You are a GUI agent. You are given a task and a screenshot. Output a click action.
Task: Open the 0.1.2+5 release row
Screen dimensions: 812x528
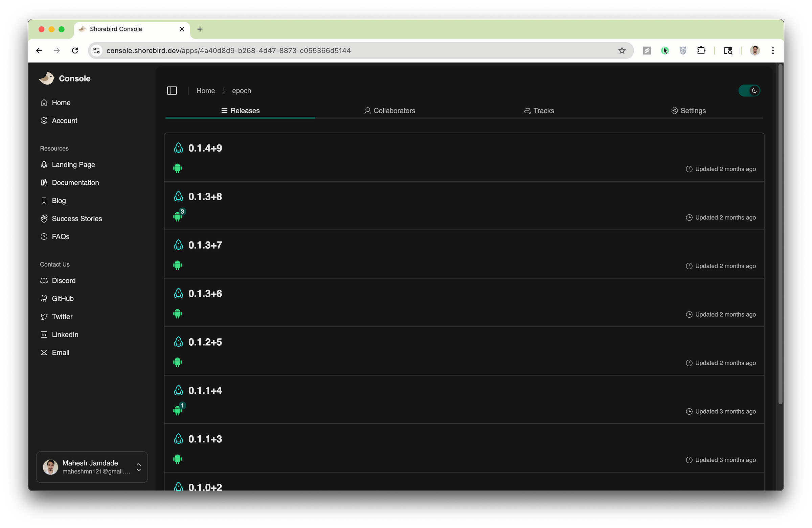(464, 351)
